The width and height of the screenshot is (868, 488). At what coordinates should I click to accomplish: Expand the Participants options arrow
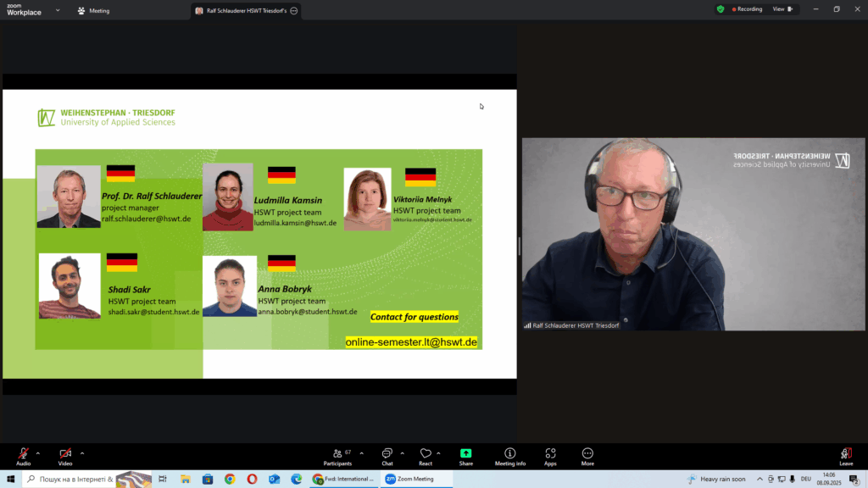[x=362, y=452]
